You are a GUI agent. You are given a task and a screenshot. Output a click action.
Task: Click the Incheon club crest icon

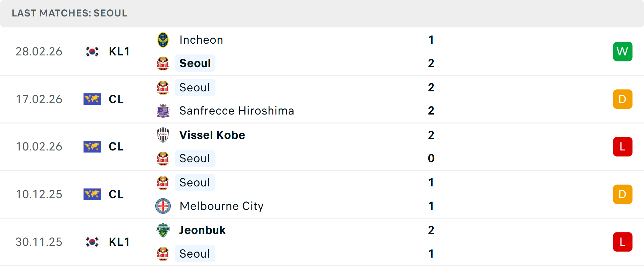pyautogui.click(x=163, y=40)
